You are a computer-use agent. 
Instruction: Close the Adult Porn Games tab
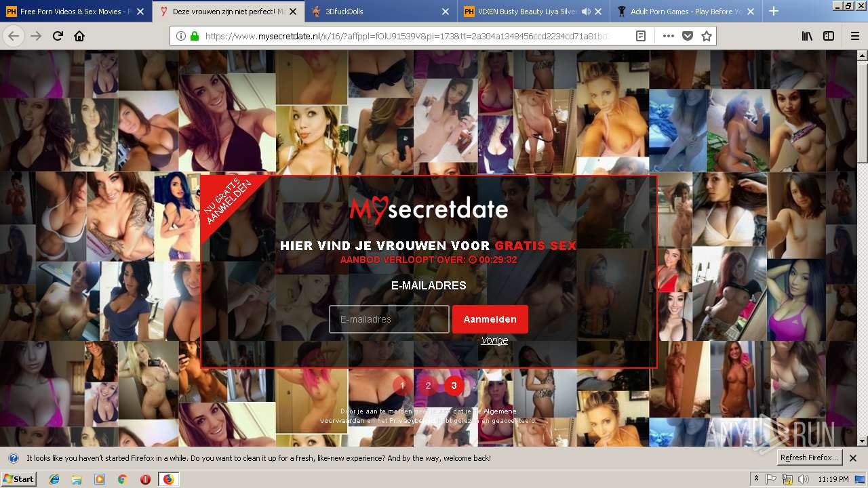751,12
